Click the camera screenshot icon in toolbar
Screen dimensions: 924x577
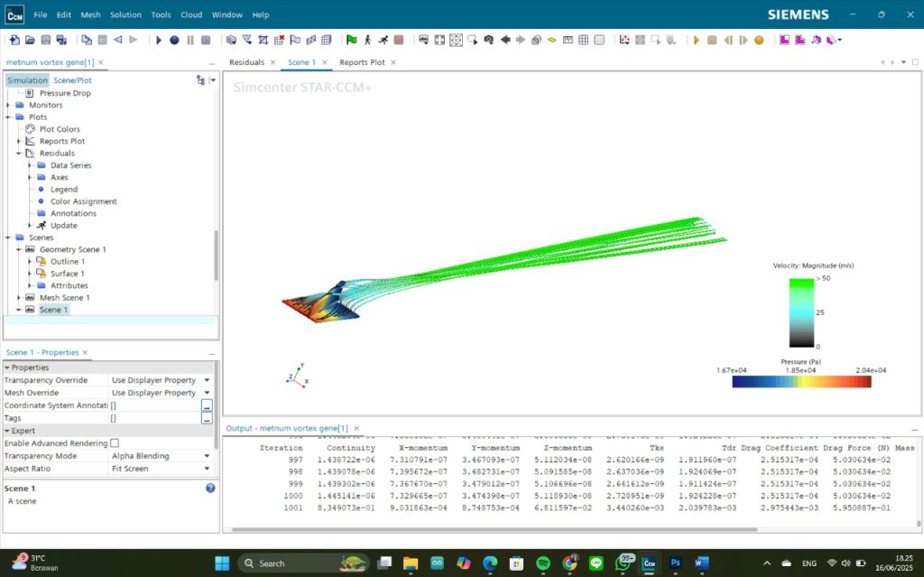click(x=488, y=40)
